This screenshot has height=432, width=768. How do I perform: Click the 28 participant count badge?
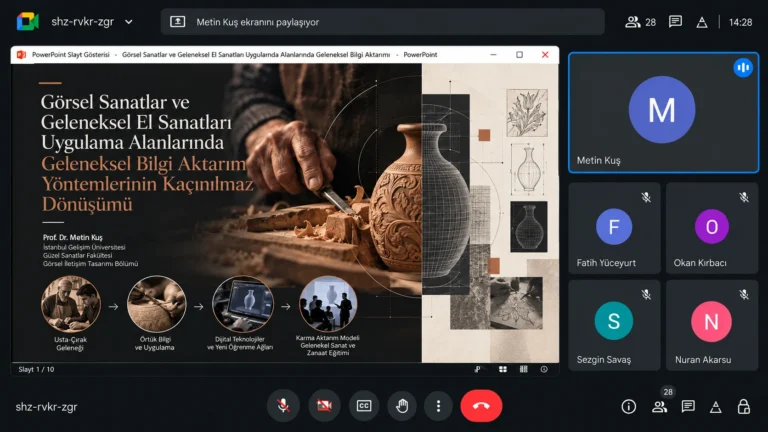click(668, 392)
